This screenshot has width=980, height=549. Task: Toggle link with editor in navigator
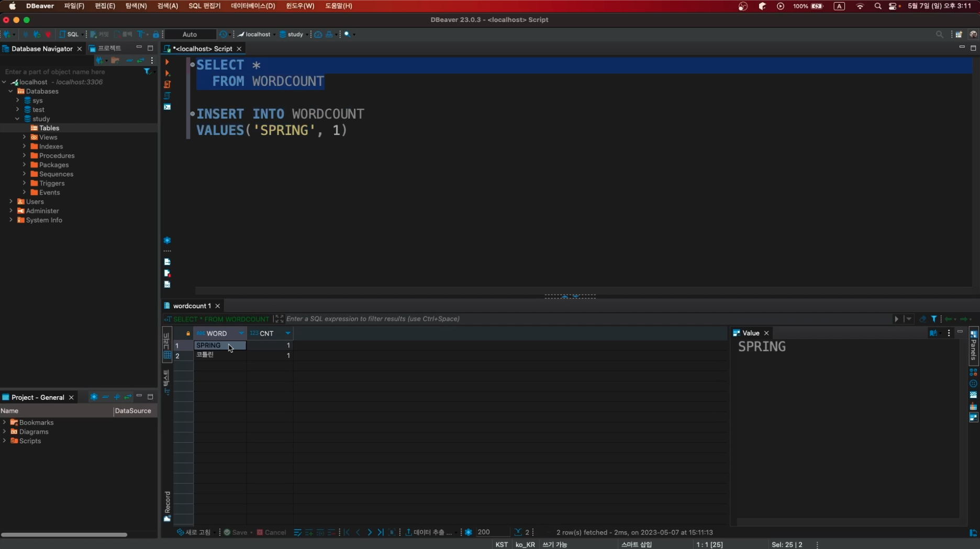click(x=140, y=60)
